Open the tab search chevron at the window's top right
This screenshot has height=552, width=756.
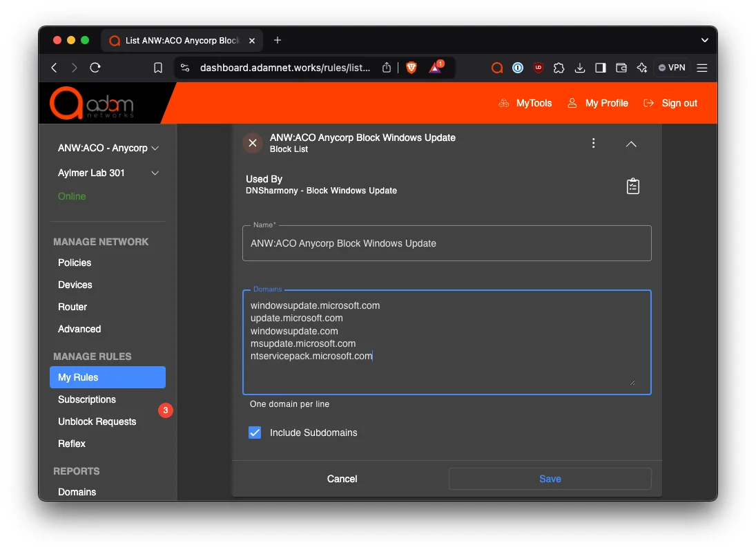704,41
